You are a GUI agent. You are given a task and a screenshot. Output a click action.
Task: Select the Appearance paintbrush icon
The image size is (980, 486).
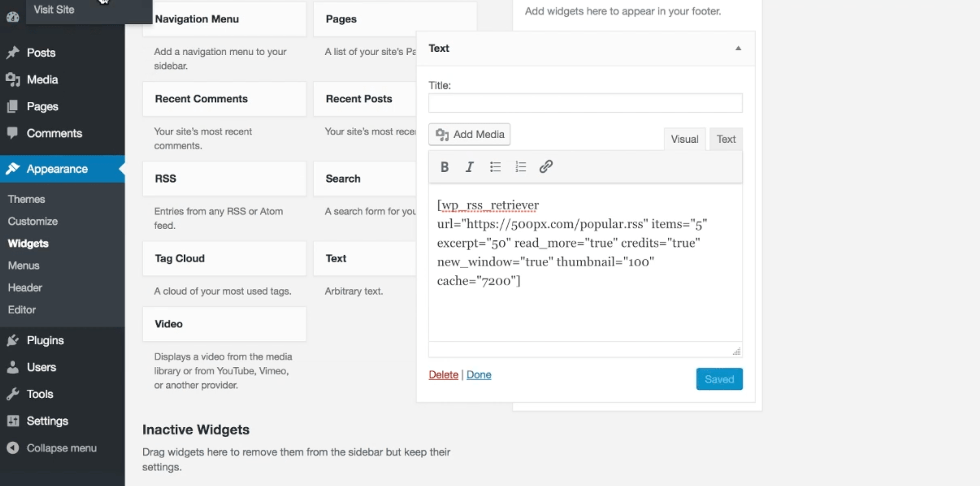pos(13,169)
